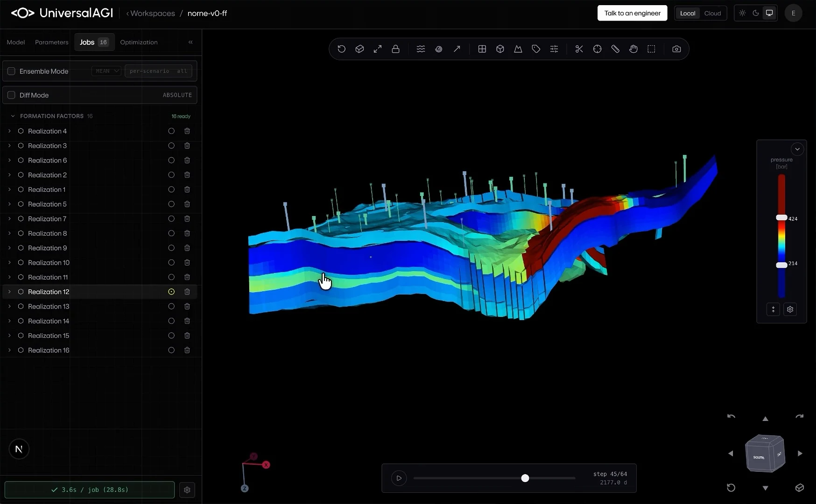816x504 pixels.
Task: Enable the Diff Mode checkbox
Action: pyautogui.click(x=11, y=95)
